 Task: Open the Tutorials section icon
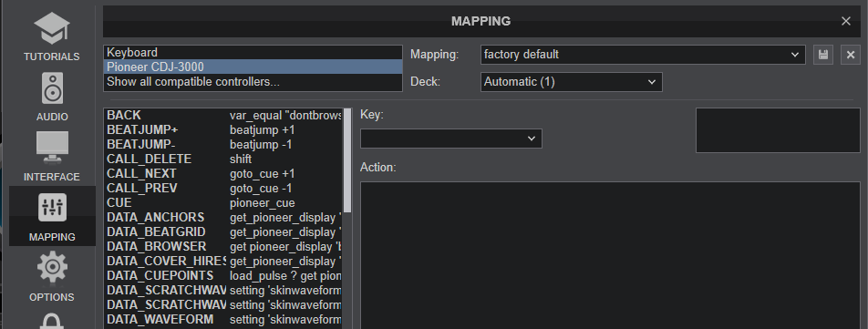coord(51,28)
